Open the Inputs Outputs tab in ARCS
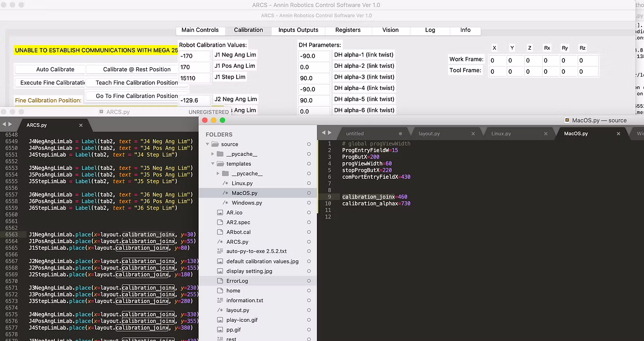The width and height of the screenshot is (644, 341). [298, 30]
